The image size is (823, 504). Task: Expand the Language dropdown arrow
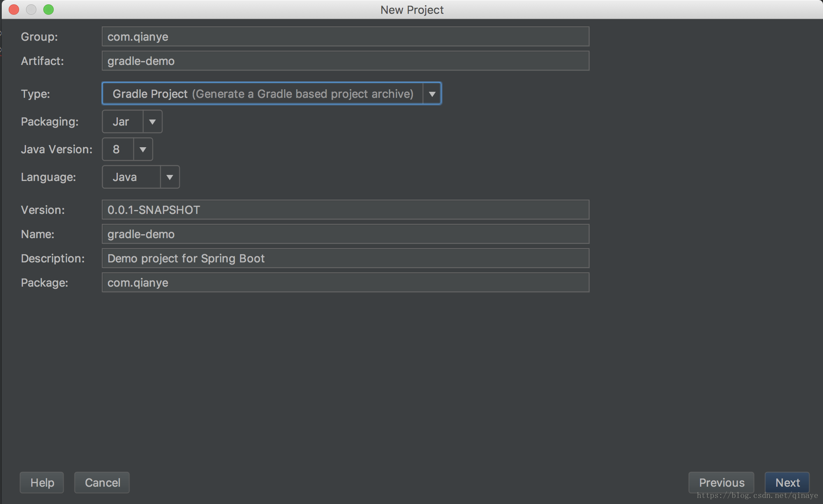tap(170, 177)
